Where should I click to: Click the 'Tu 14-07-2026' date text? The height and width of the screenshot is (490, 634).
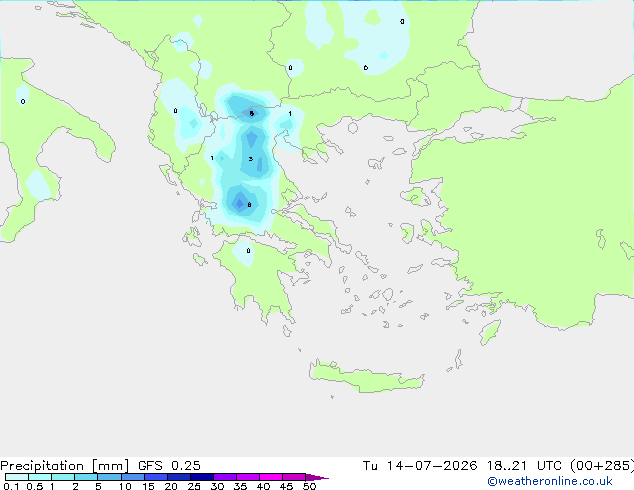click(420, 466)
